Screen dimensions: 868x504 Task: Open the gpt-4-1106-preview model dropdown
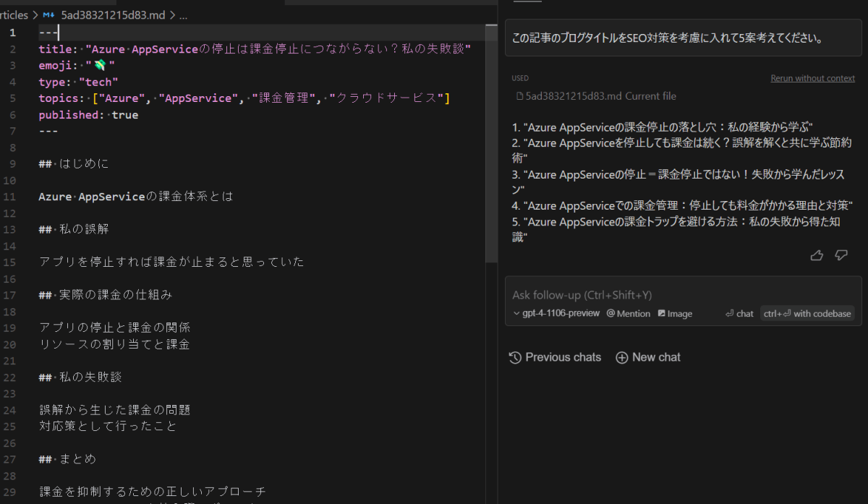tap(556, 313)
